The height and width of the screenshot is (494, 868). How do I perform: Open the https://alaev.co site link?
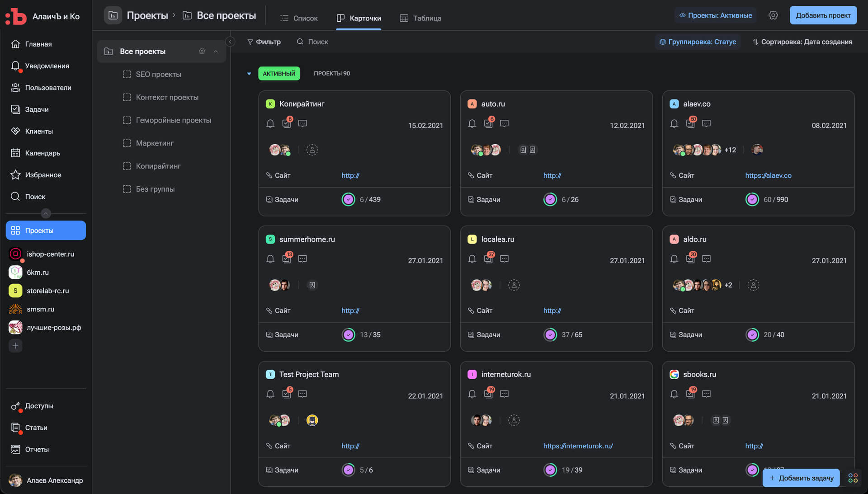point(768,175)
